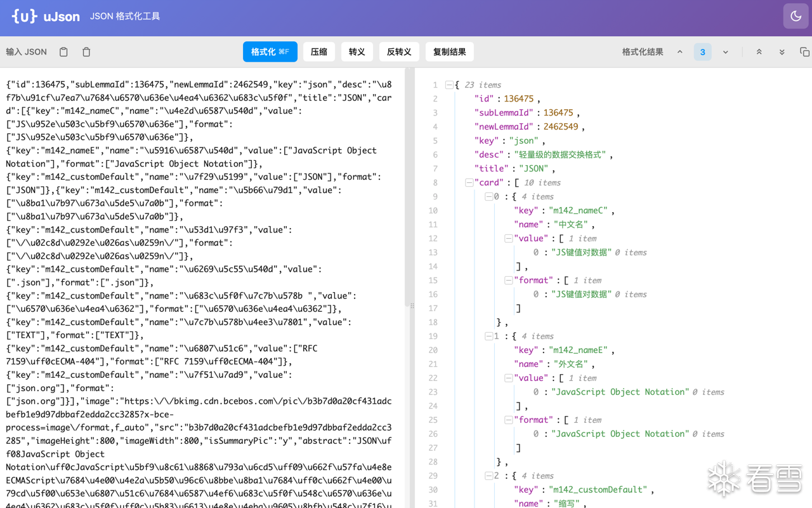Collapse the "format" array on line 15
812x508 pixels.
tap(508, 281)
